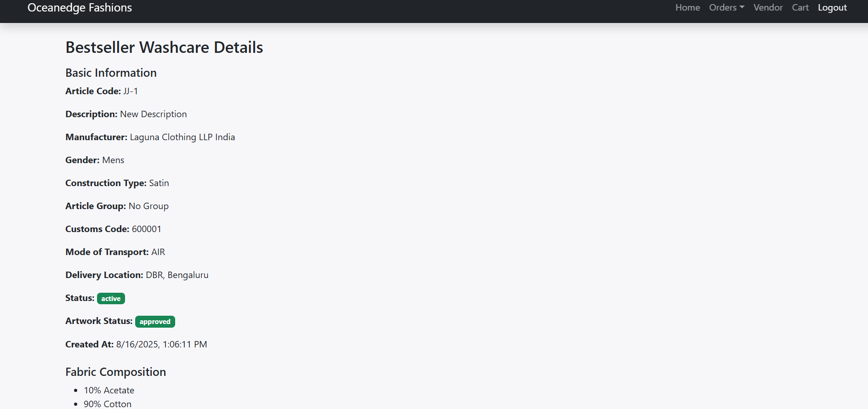868x409 pixels.
Task: Click the customs code 600001
Action: pyautogui.click(x=146, y=229)
